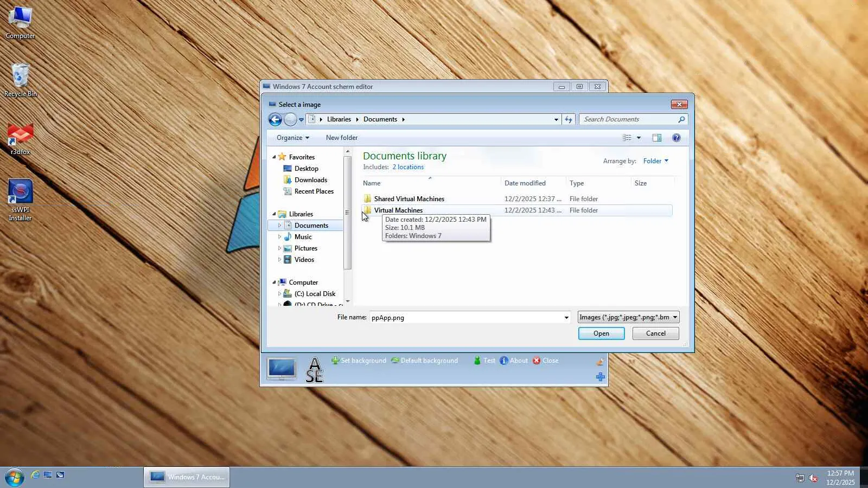This screenshot has width=868, height=488.
Task: Sort files by the Size column
Action: (653, 183)
